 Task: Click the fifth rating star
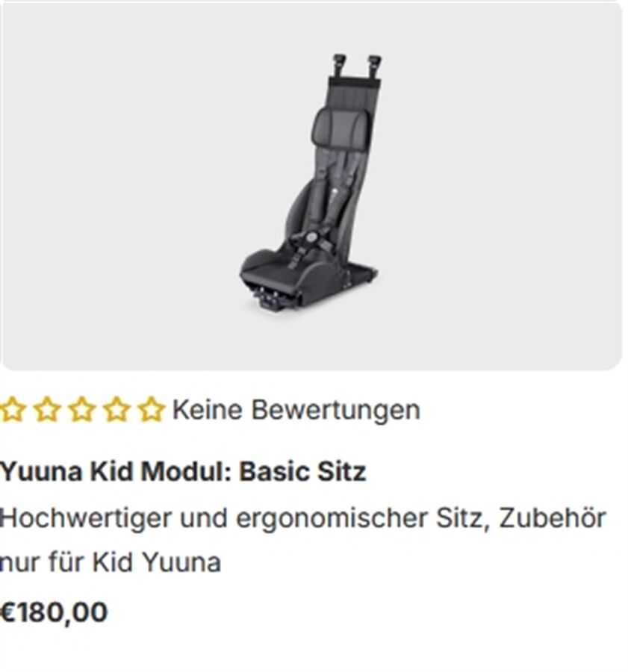[151, 410]
